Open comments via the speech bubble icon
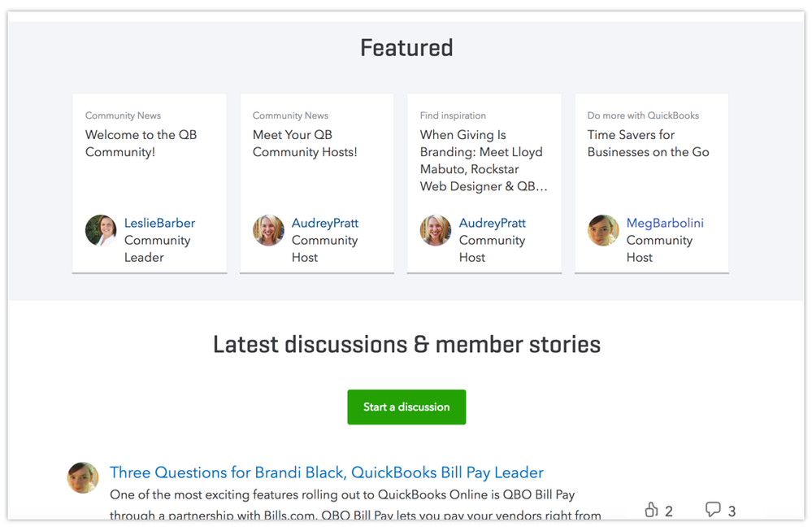812x531 pixels. pos(714,509)
